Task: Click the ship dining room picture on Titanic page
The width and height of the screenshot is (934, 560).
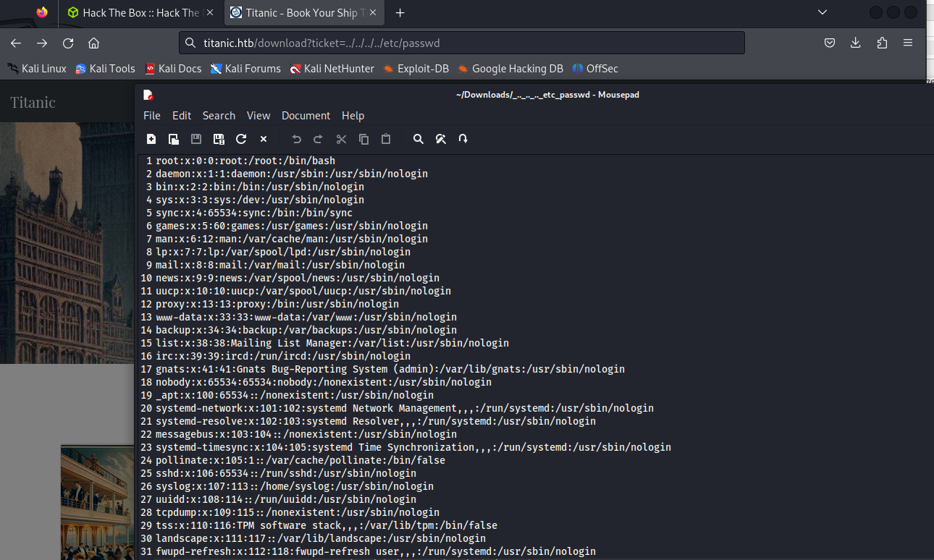Action: (97, 503)
